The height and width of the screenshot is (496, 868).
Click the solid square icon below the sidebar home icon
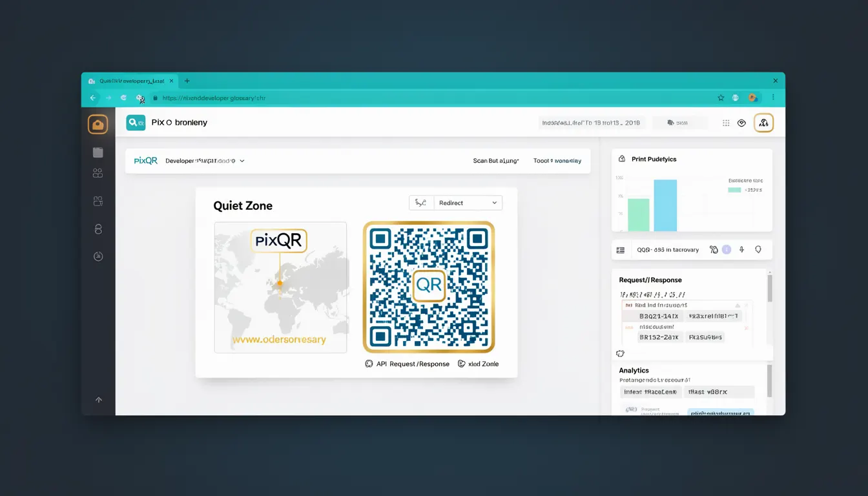[x=98, y=152]
